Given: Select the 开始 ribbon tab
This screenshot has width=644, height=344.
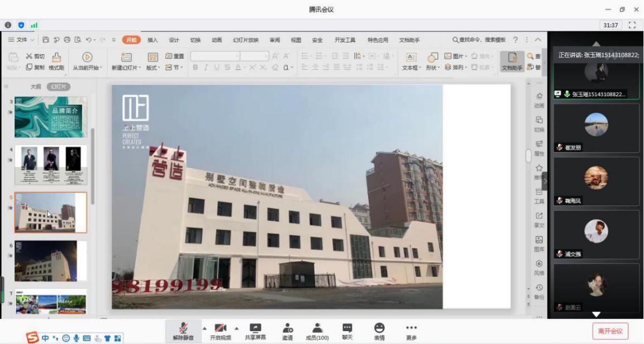Looking at the screenshot, I should 131,40.
